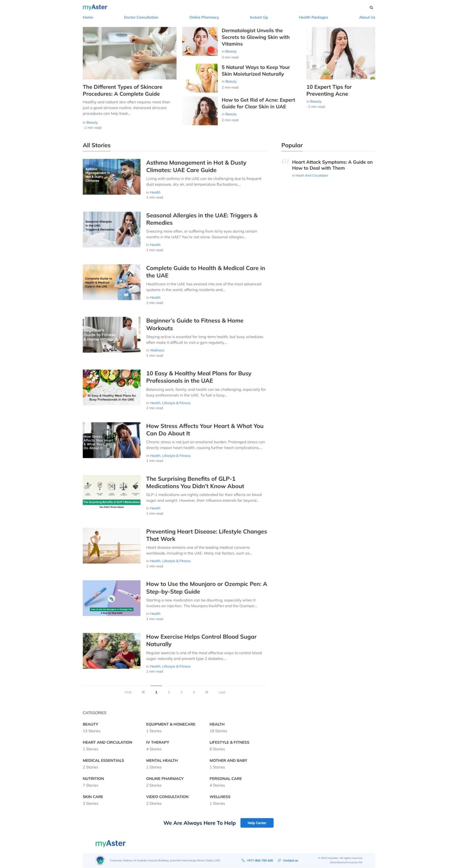Go to previous page double-chevron arrow
The width and height of the screenshot is (458, 868).
tap(143, 692)
